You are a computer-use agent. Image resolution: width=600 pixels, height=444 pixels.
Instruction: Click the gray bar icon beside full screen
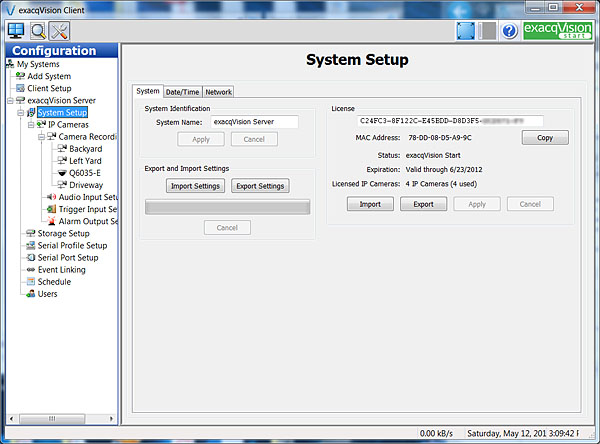(x=488, y=31)
